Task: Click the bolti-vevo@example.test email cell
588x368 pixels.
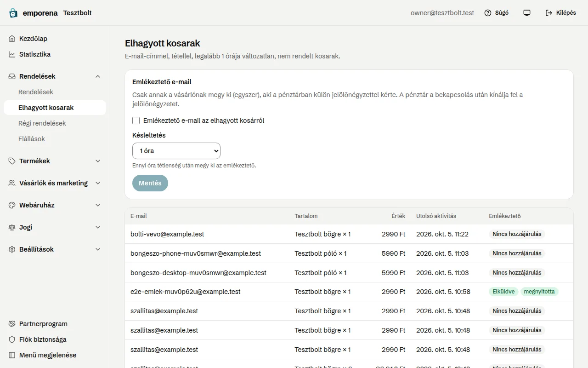Action: tap(167, 234)
